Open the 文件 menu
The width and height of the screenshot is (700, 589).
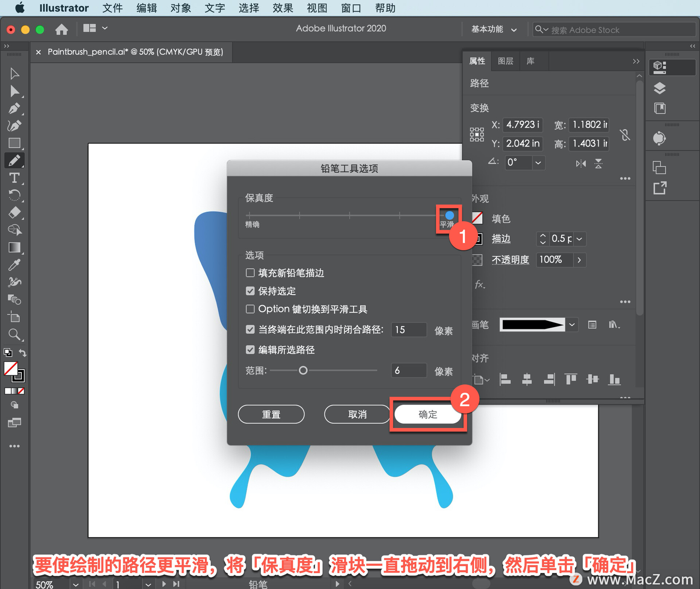(112, 8)
